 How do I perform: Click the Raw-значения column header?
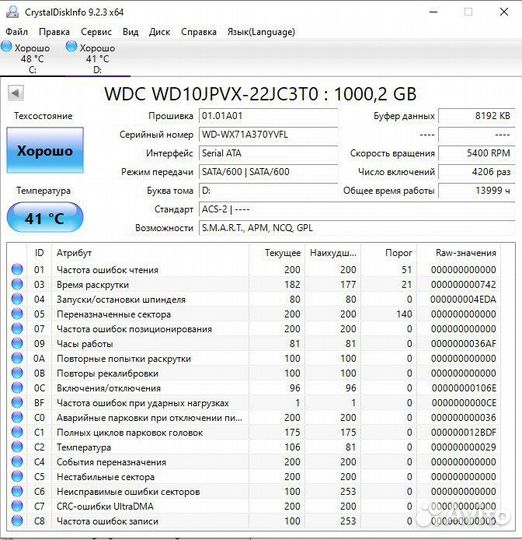click(x=459, y=253)
